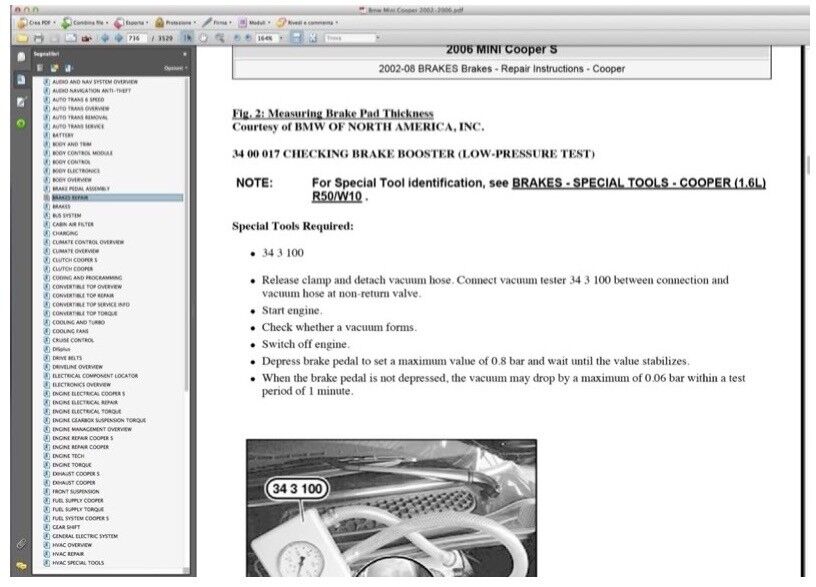Click the Print icon in toolbar
Screen dimensions: 816x587
(x=39, y=38)
